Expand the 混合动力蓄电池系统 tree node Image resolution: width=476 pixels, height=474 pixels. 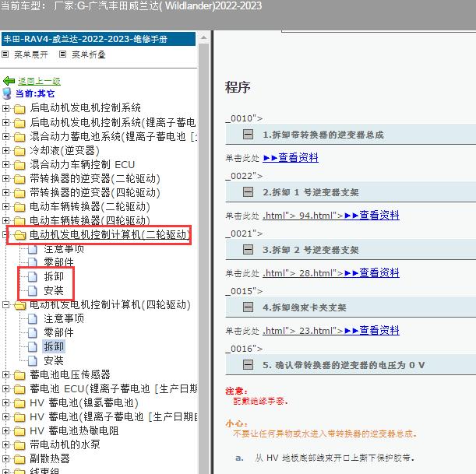tap(5, 136)
